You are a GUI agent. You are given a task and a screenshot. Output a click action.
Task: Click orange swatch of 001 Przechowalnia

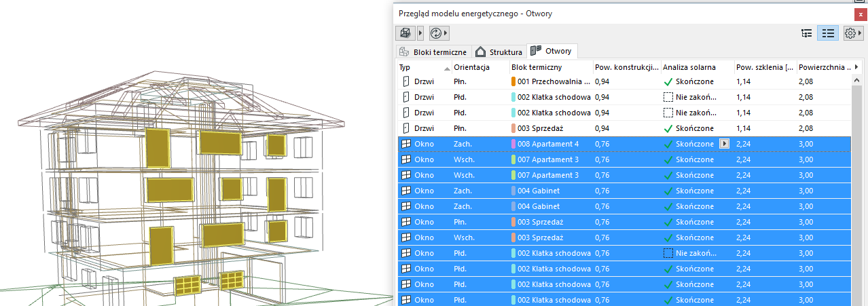tap(514, 81)
